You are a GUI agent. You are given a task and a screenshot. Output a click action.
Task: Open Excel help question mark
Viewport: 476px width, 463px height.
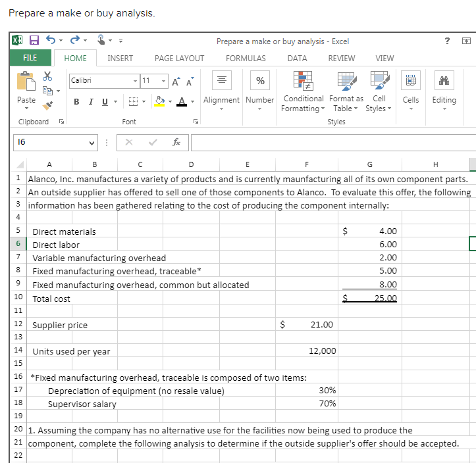pos(447,41)
